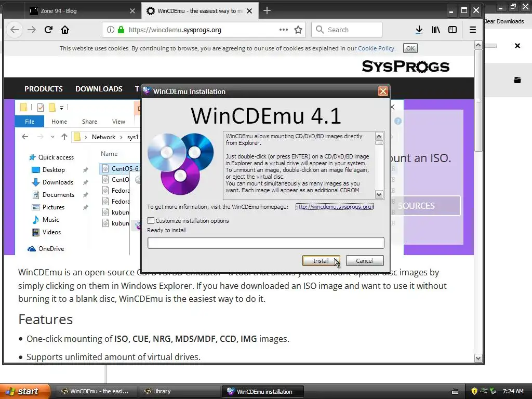
Task: Accept cookies with the OK button
Action: click(x=410, y=48)
